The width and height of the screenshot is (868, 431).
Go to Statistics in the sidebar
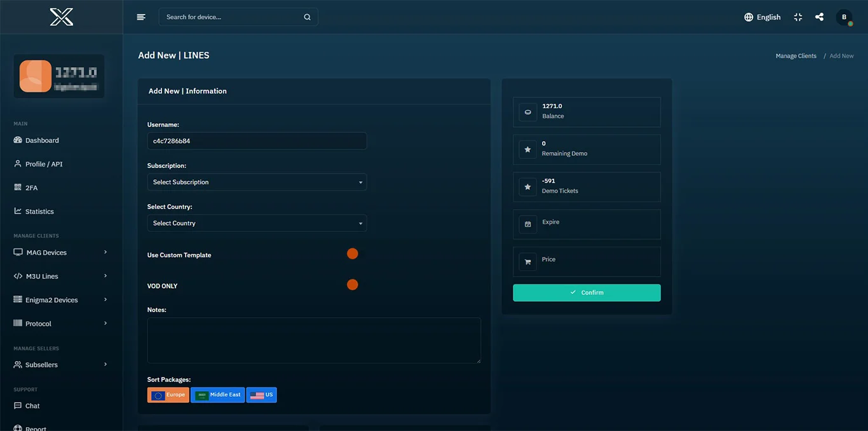39,212
